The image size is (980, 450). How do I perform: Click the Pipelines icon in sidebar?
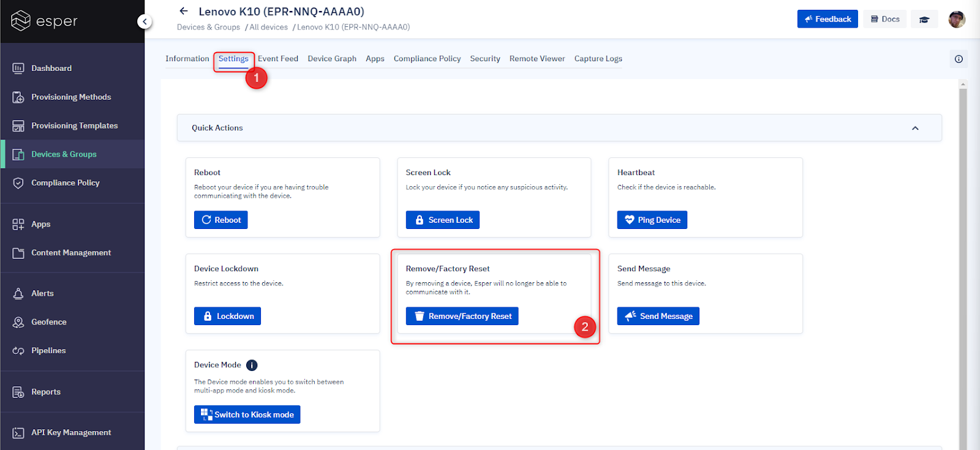(18, 351)
